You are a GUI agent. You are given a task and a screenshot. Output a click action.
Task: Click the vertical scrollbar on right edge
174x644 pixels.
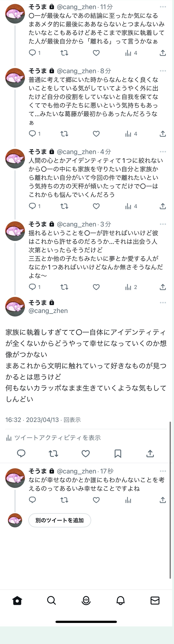coord(170,500)
